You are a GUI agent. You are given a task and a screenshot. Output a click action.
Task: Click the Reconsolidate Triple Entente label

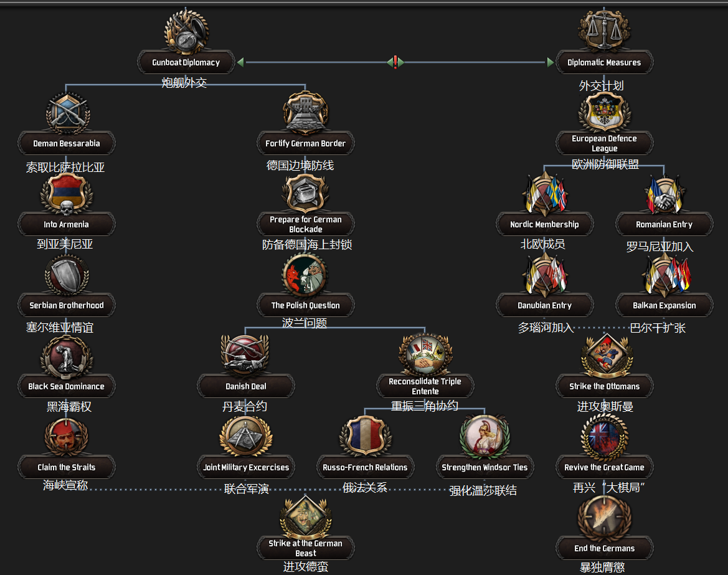425,386
